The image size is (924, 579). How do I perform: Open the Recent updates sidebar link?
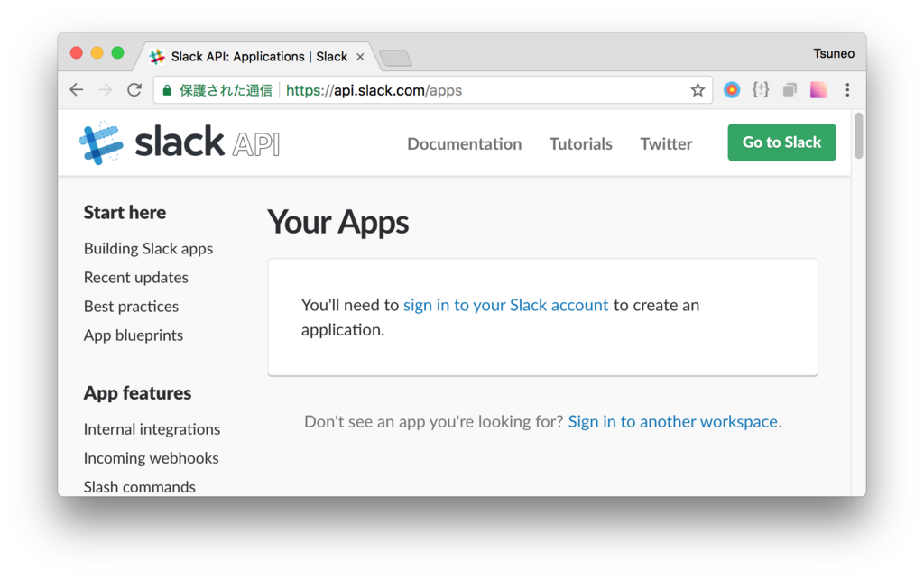point(136,278)
